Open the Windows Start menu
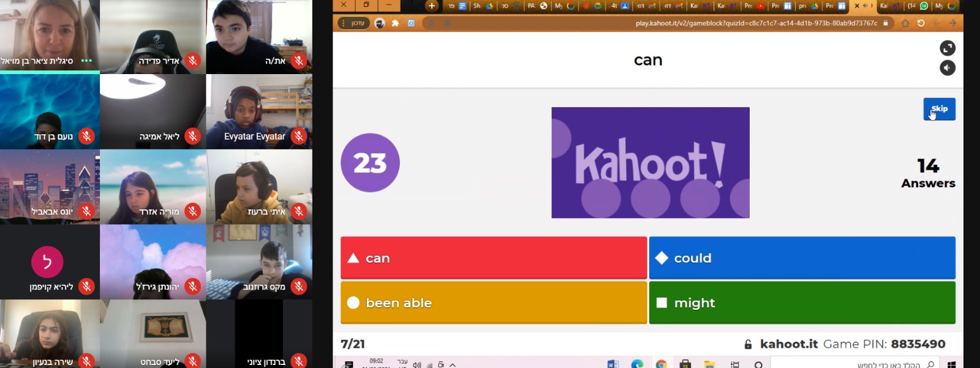The width and height of the screenshot is (980, 368). 951,364
